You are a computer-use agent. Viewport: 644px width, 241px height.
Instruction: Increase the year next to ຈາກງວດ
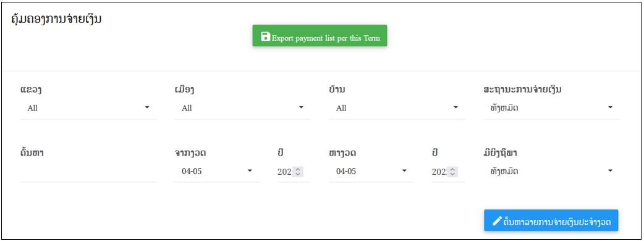click(x=299, y=169)
